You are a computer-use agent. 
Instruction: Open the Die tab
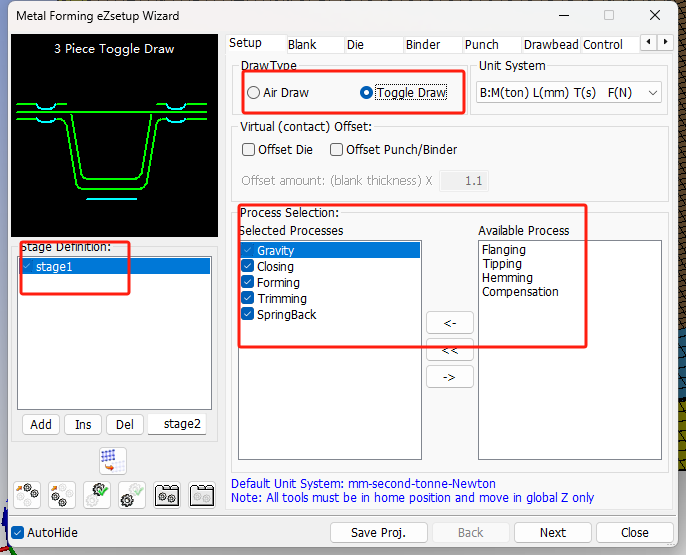click(x=373, y=45)
